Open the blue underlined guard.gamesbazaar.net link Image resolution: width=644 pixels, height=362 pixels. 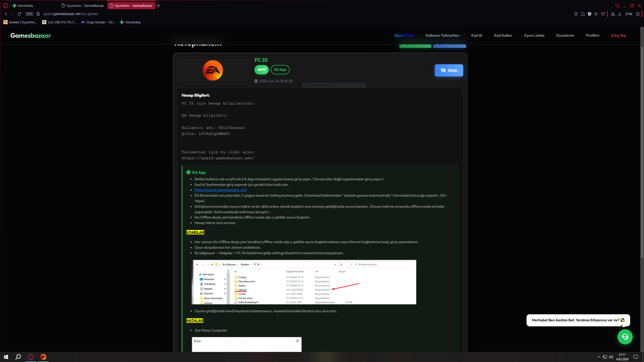tap(220, 190)
